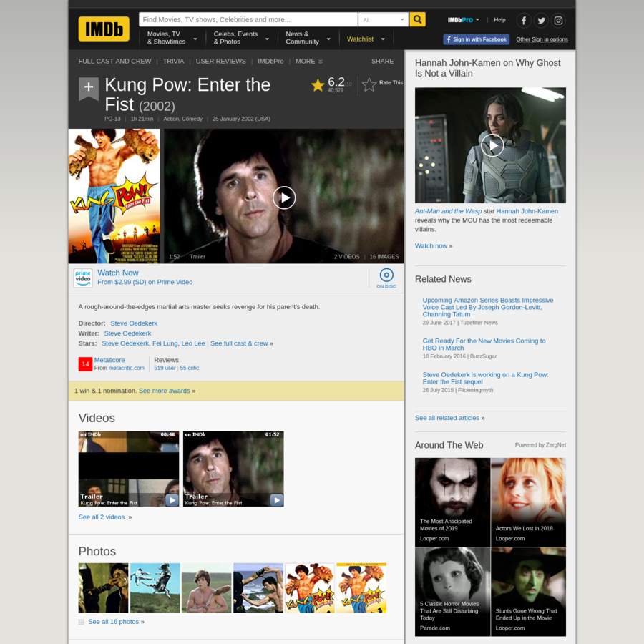Open writer Steve Oedekerk link

tap(127, 333)
